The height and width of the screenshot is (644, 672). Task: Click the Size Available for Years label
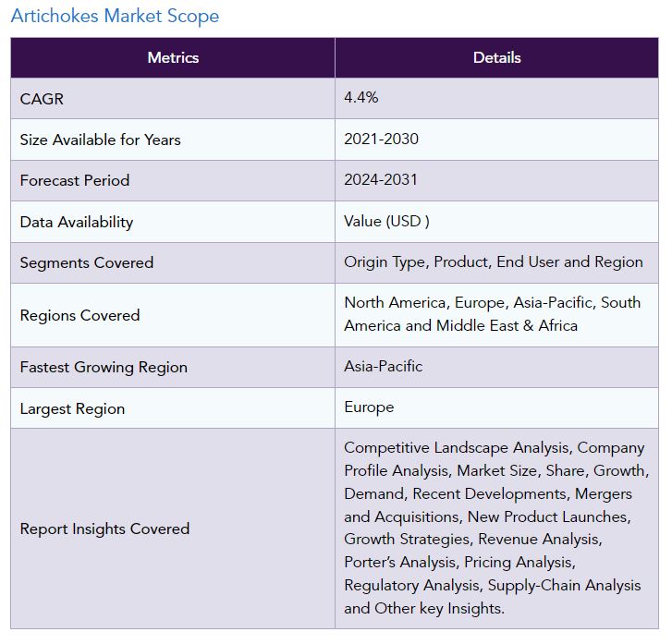pyautogui.click(x=100, y=140)
